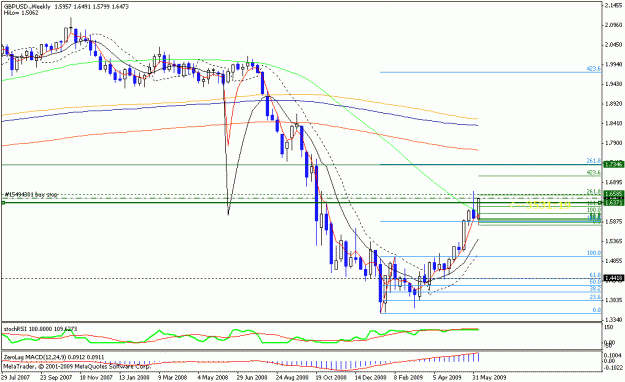Click the blue 61.8 Fibonacci level label

tap(595, 275)
